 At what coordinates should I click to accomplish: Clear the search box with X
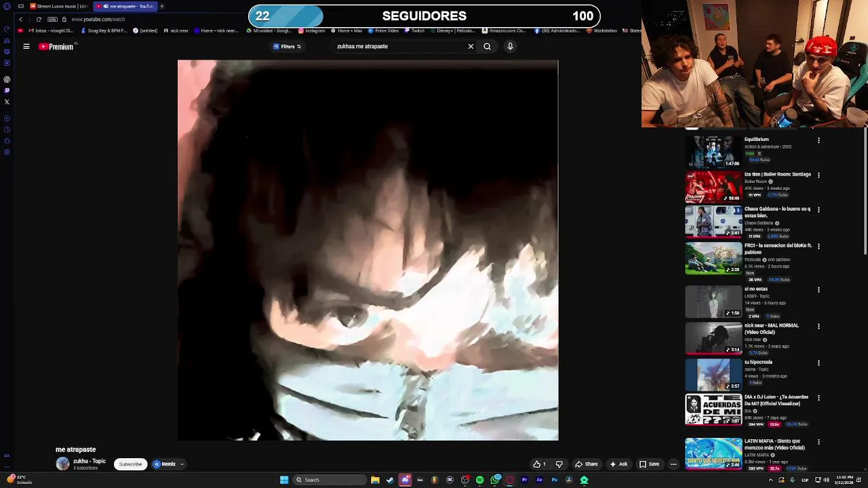coord(471,46)
